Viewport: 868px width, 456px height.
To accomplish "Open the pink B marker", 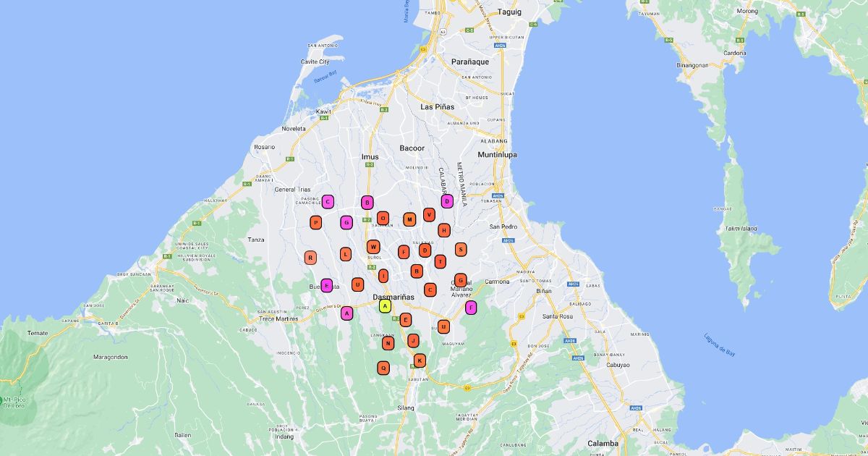I will click(x=367, y=203).
